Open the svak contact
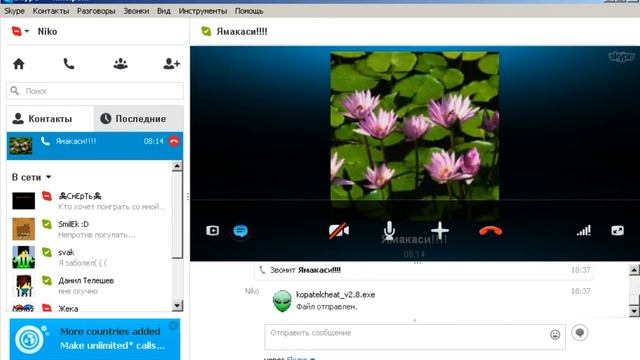This screenshot has height=360, width=640. tap(91, 257)
